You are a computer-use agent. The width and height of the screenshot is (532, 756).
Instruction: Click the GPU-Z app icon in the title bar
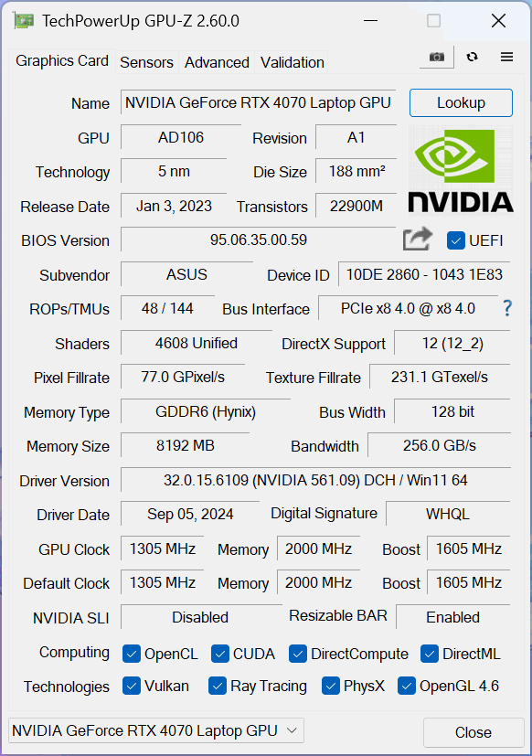coord(24,21)
